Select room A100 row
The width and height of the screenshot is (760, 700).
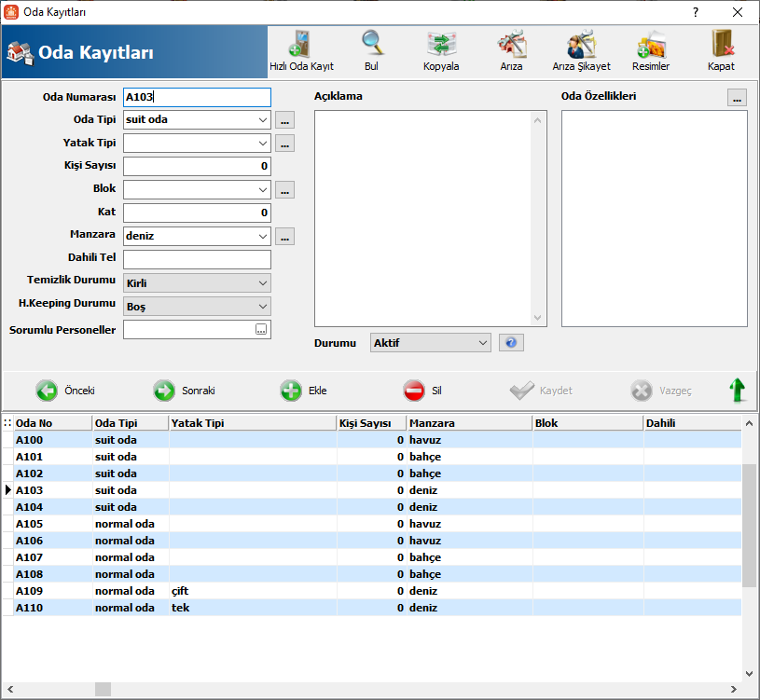pyautogui.click(x=372, y=440)
